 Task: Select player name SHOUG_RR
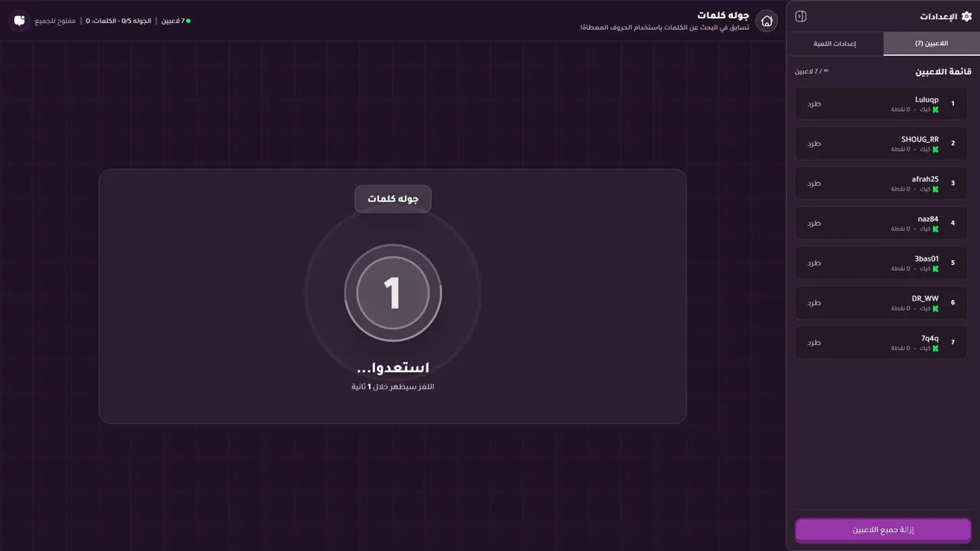tap(920, 139)
